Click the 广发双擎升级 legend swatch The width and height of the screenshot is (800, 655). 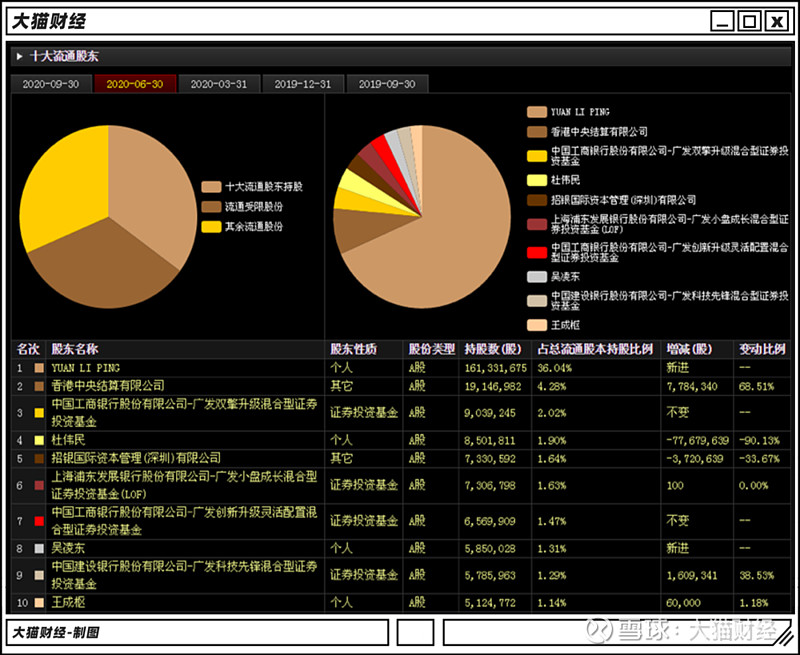point(537,156)
